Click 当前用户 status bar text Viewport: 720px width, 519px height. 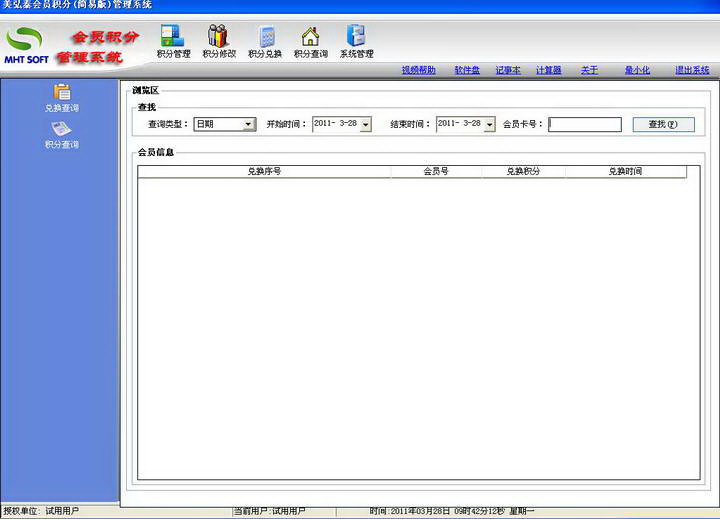pyautogui.click(x=270, y=511)
